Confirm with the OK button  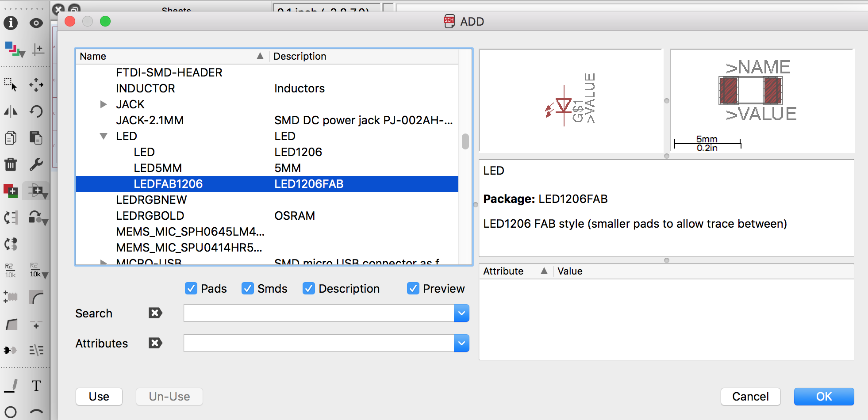pos(824,397)
